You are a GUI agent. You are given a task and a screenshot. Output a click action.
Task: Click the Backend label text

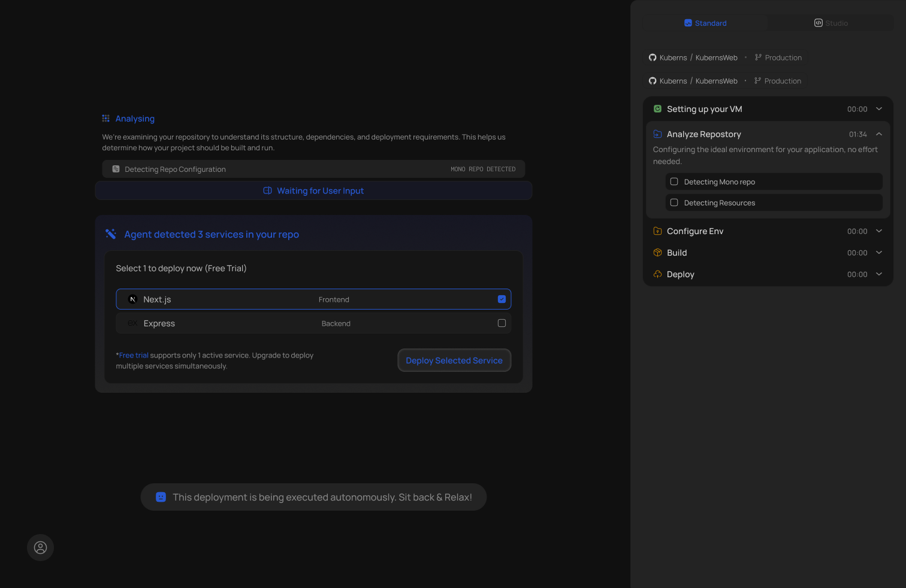tap(336, 323)
